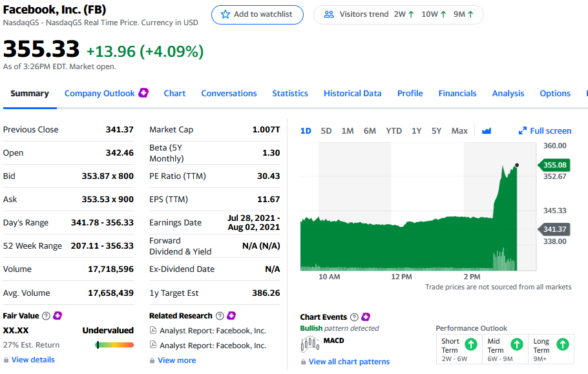This screenshot has height=374, width=588.
Task: Switch to the Options tab
Action: [555, 93]
